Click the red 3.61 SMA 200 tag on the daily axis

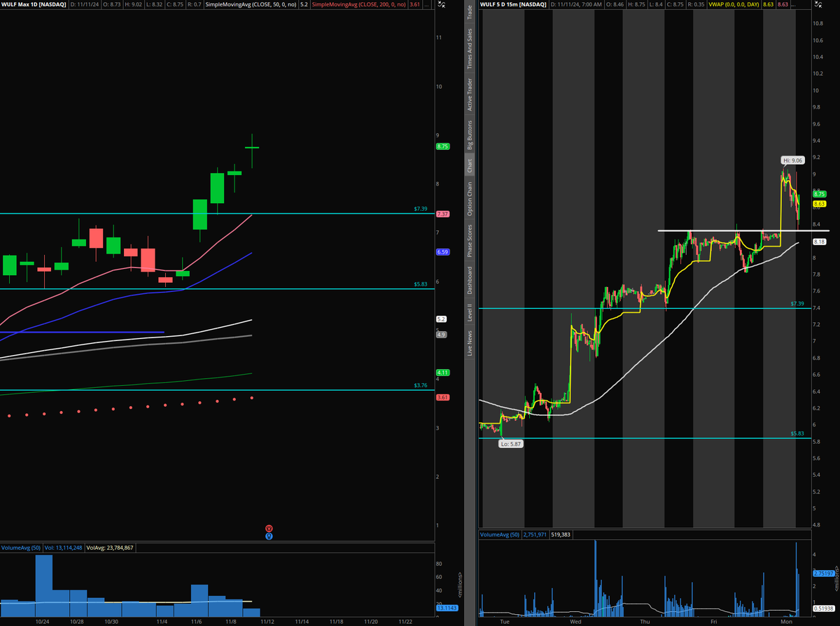point(442,397)
